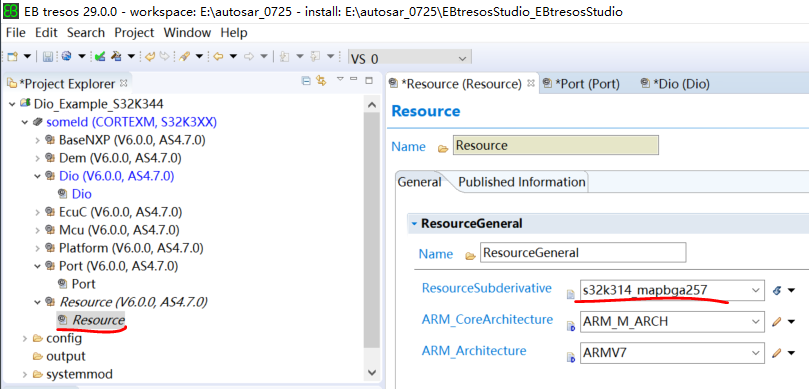Open the Project Explorer view menu triangle
Image resolution: width=809 pixels, height=389 pixels.
339,79
